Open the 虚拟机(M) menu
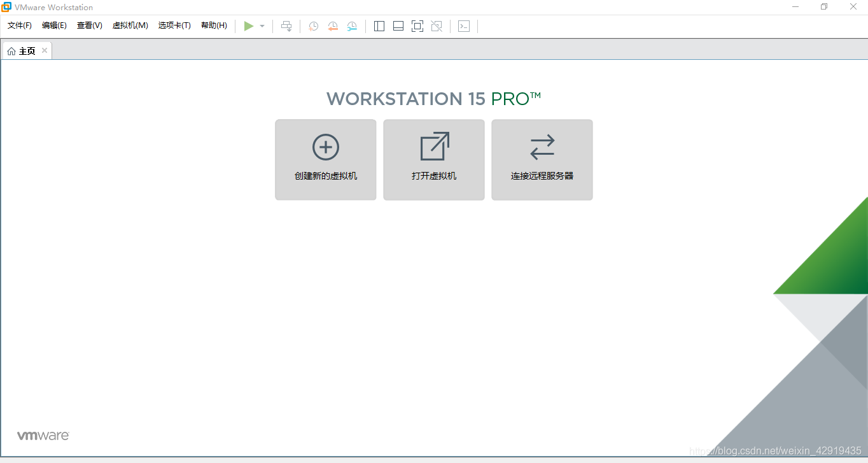 [x=130, y=25]
